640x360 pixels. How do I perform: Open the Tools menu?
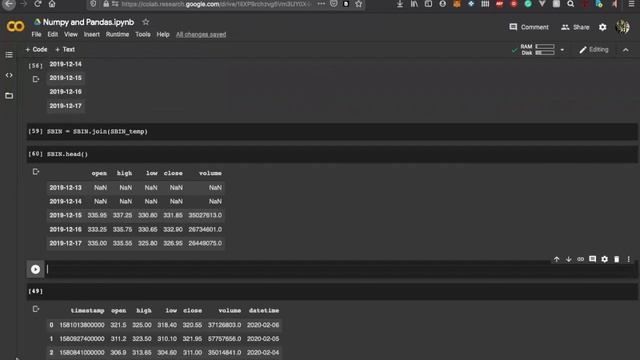point(143,35)
